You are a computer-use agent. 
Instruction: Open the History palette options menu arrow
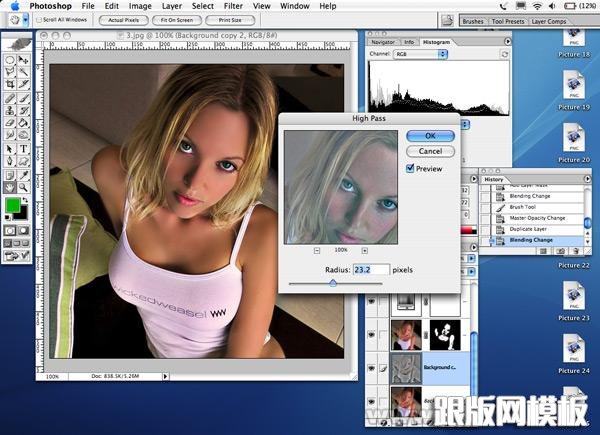(x=587, y=179)
